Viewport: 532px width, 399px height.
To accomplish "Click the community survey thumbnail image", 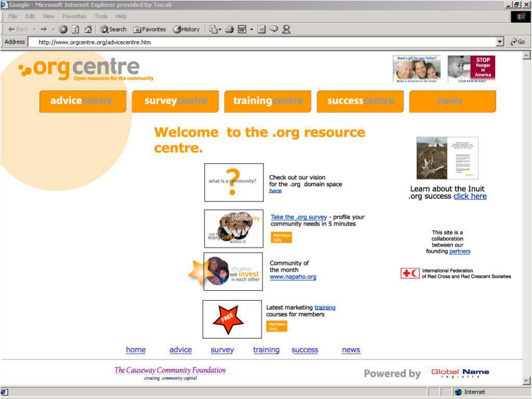I will click(234, 229).
